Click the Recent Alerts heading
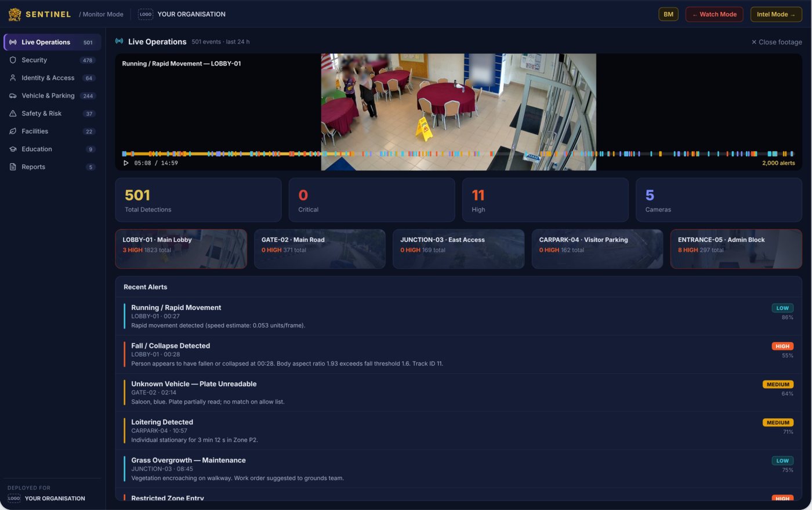 tap(145, 287)
